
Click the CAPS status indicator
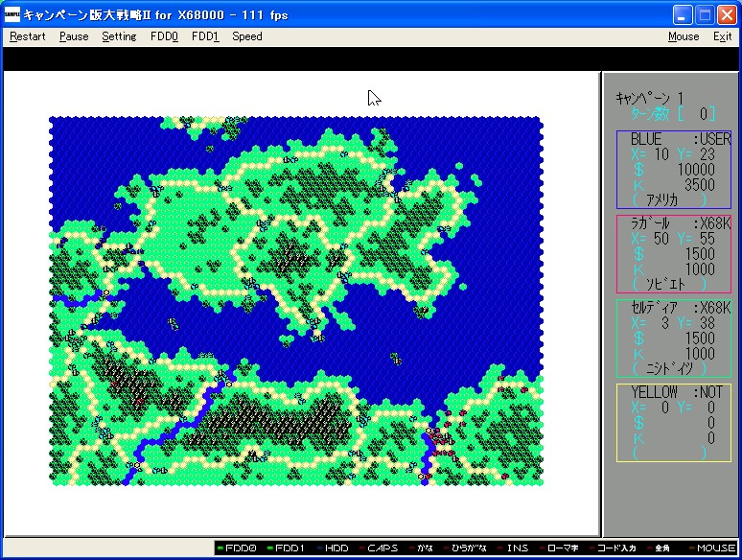[x=379, y=548]
